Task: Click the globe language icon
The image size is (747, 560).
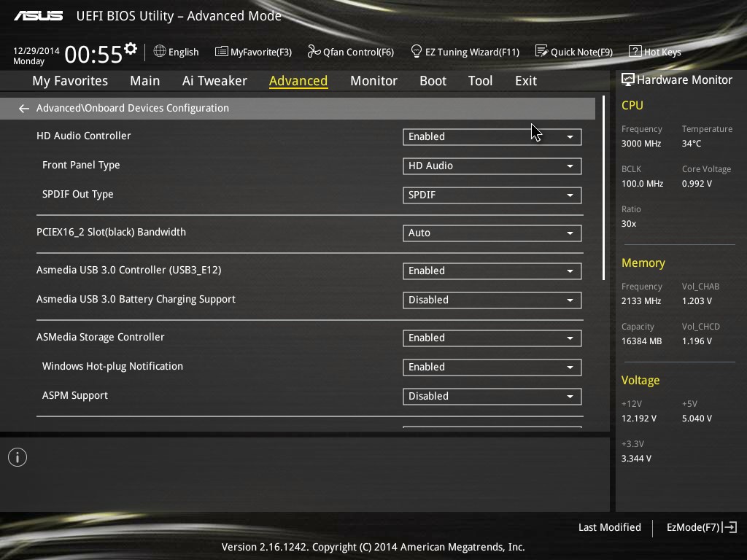Action: 160,52
